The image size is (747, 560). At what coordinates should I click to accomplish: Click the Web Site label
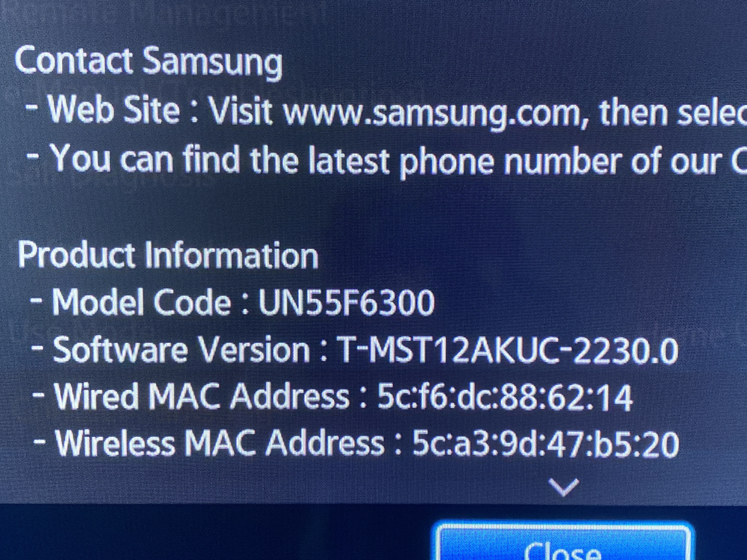(x=114, y=109)
